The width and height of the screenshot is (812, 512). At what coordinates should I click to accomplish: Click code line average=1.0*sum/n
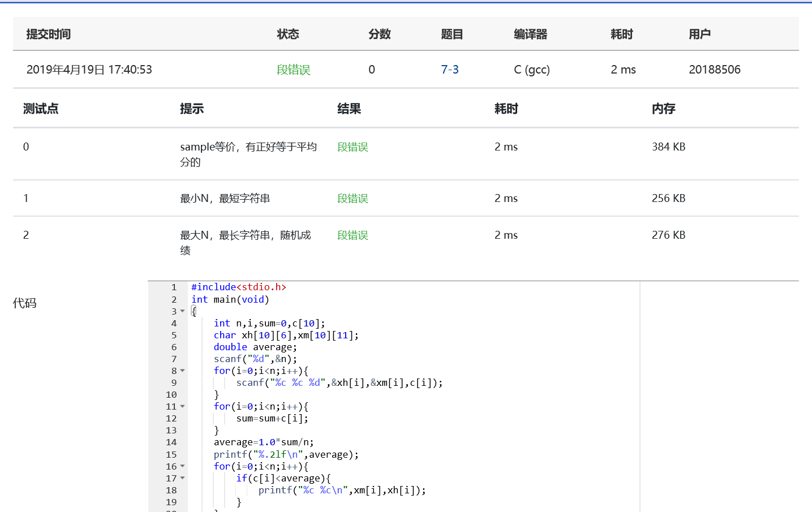click(264, 442)
